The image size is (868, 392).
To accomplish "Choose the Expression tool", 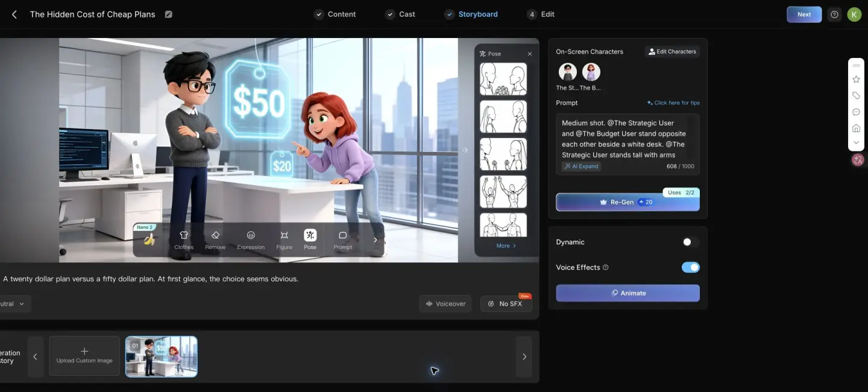I will [x=251, y=239].
